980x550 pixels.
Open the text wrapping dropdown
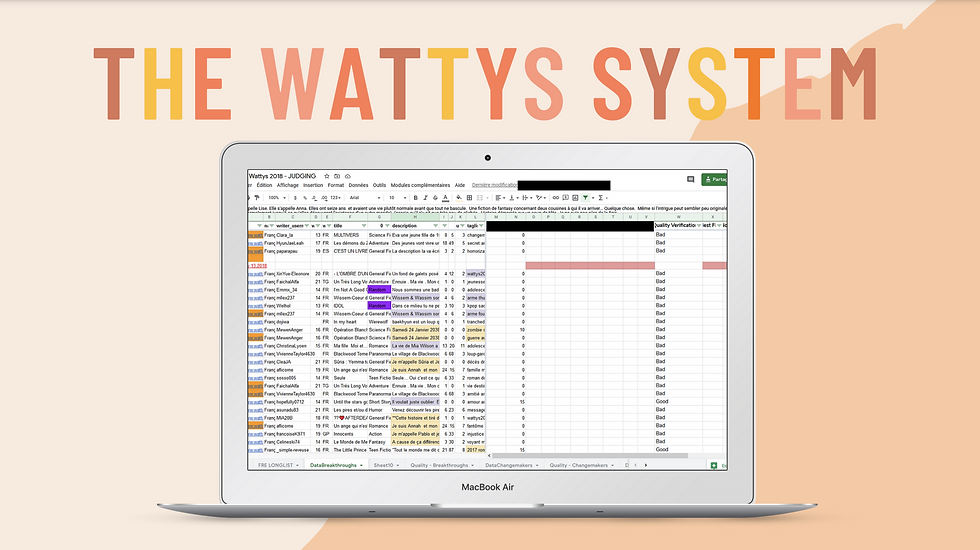pos(527,198)
